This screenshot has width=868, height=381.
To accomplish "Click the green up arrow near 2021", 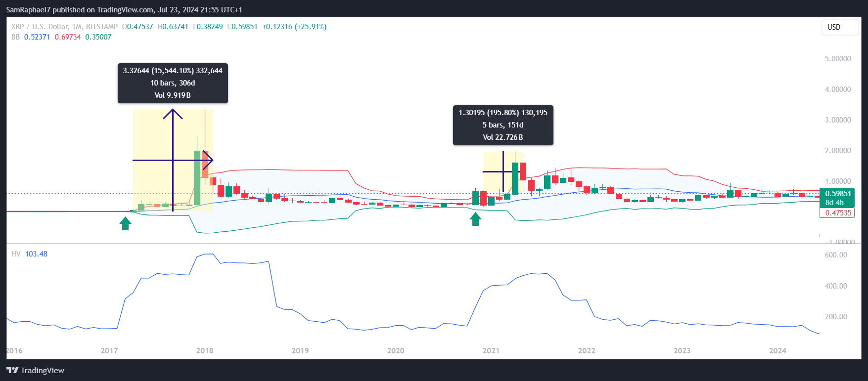I will [476, 219].
